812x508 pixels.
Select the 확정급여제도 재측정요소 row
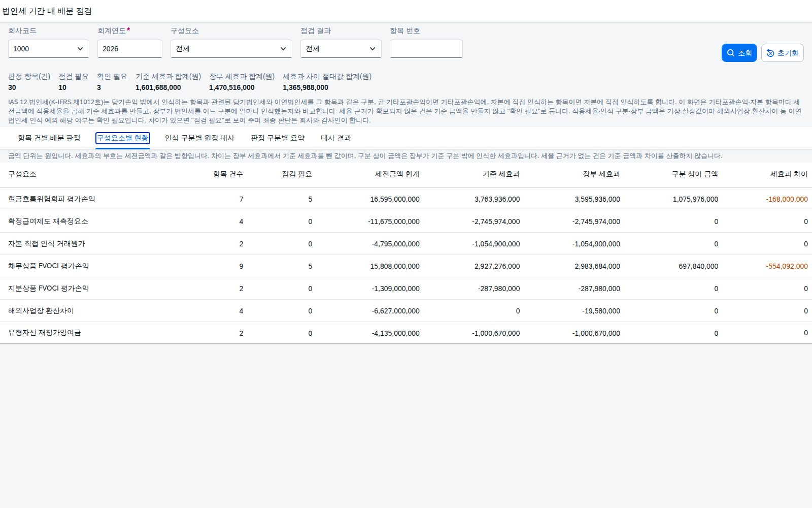(x=406, y=221)
